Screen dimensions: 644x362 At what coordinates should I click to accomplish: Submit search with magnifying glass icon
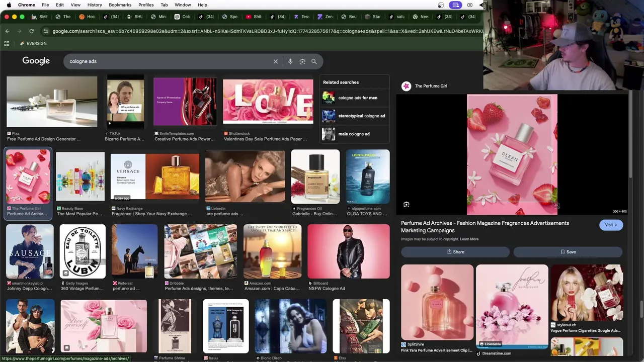point(314,61)
